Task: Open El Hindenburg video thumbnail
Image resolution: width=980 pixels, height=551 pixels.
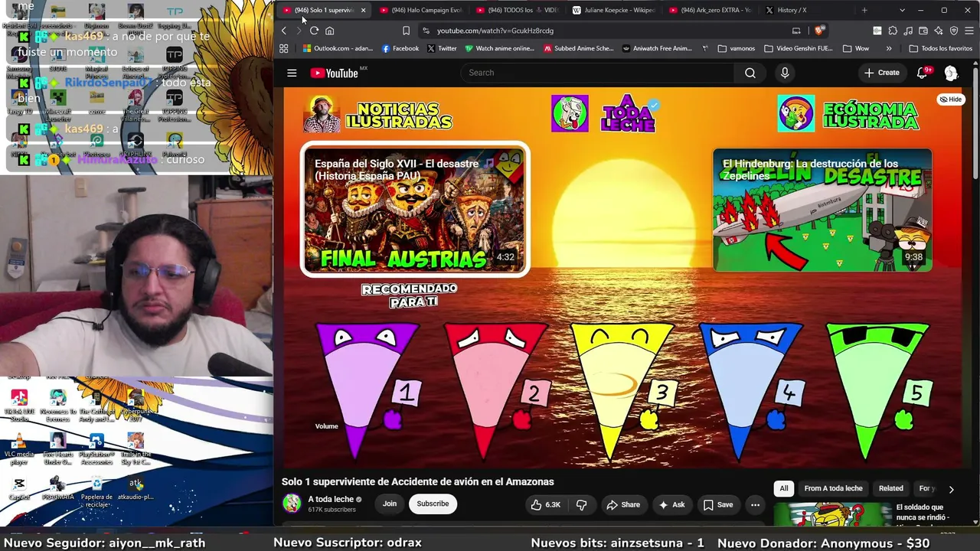Action: [x=822, y=210]
